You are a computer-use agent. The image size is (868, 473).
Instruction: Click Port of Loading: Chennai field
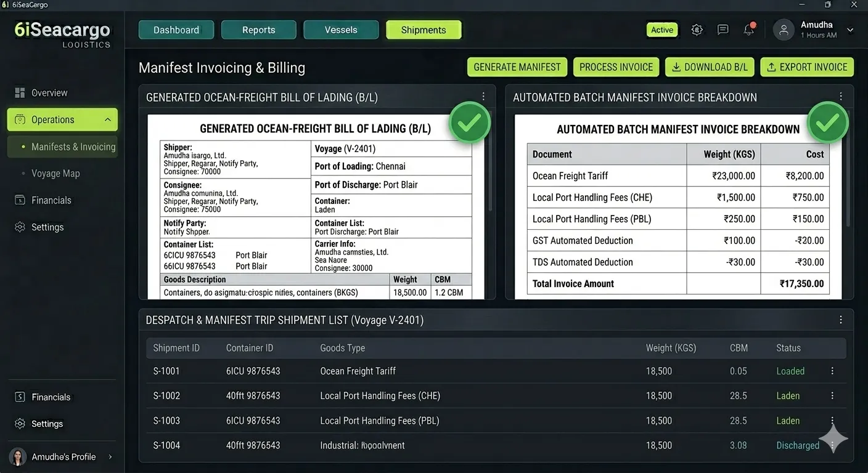coord(391,166)
